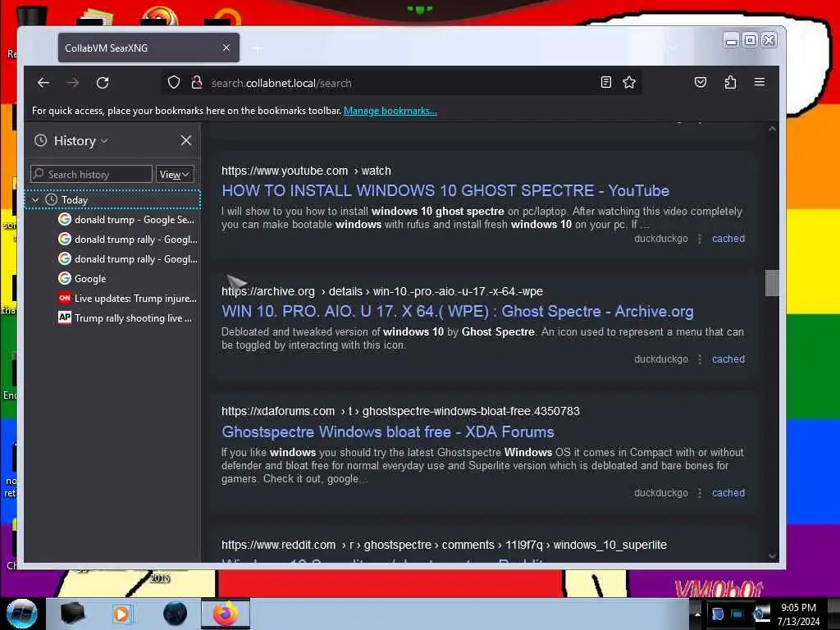
Task: Open the options dots for Archive.org result
Action: (x=700, y=359)
